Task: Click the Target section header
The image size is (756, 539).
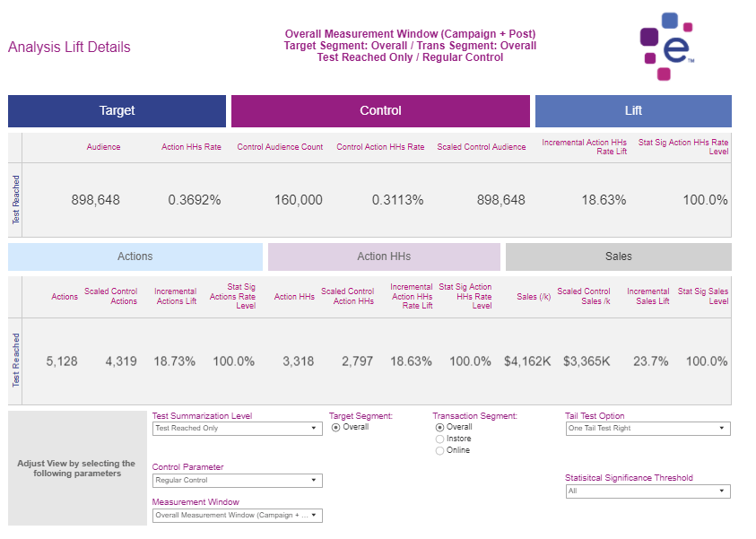Action: point(117,111)
